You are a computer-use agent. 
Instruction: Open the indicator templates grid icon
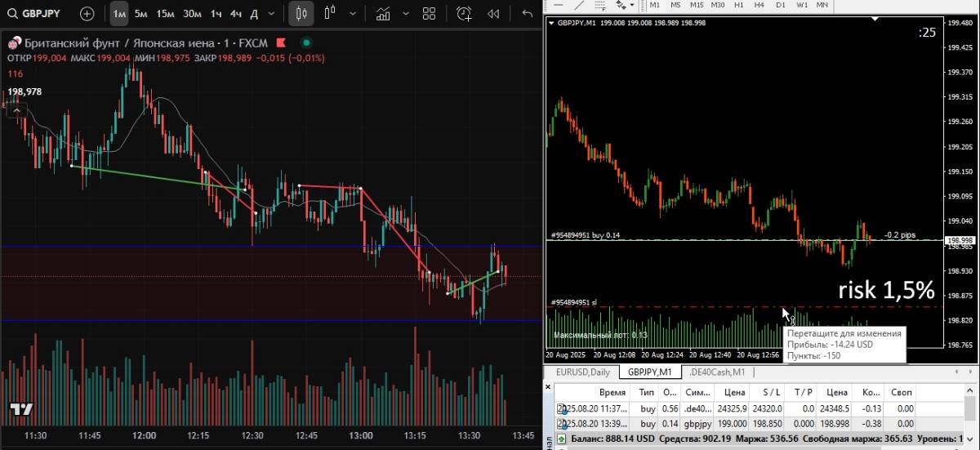[429, 13]
